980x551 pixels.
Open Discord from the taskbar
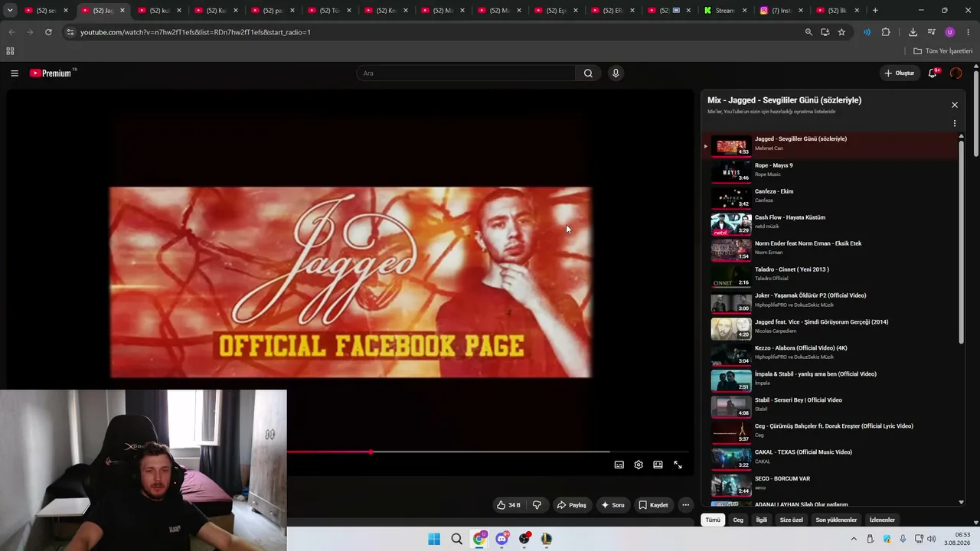pyautogui.click(x=501, y=539)
